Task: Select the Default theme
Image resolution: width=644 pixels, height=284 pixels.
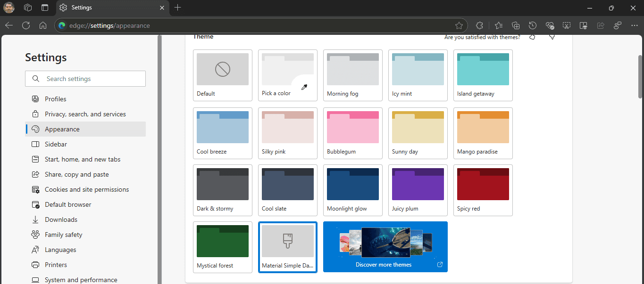Action: click(223, 75)
